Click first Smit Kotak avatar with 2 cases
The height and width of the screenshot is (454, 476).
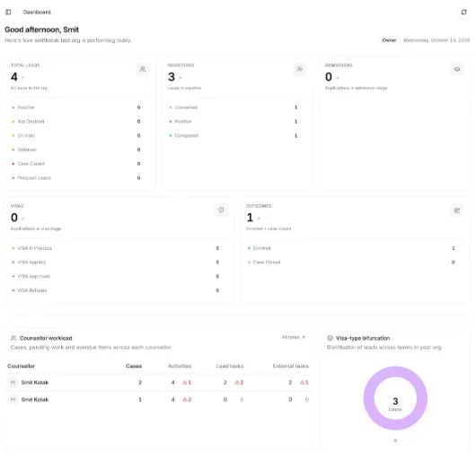pos(13,382)
